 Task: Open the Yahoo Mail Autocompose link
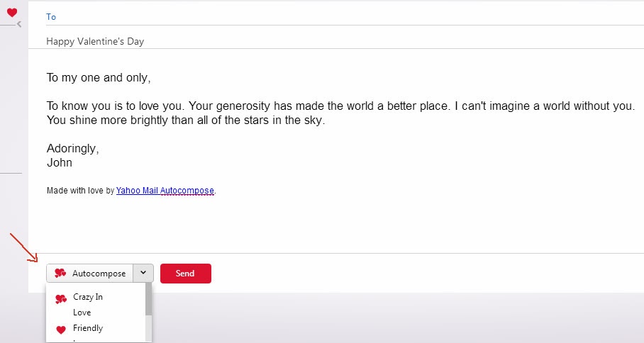165,191
